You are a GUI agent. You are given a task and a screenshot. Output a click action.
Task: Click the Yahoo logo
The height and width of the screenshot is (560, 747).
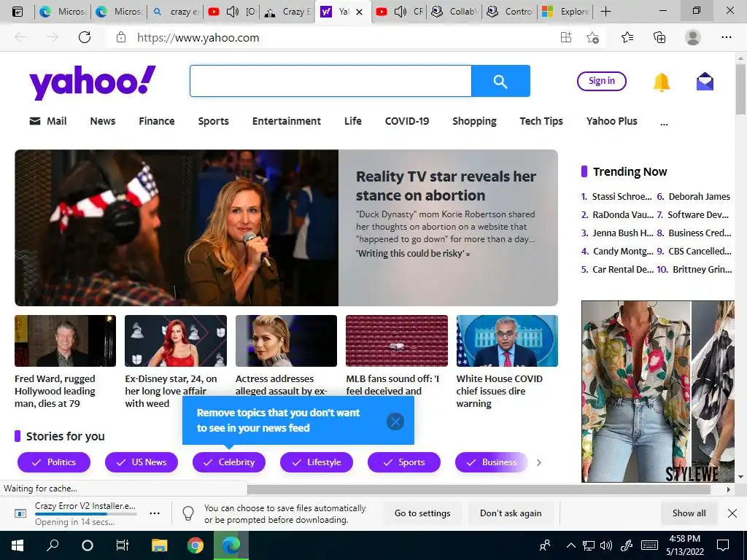[x=93, y=82]
